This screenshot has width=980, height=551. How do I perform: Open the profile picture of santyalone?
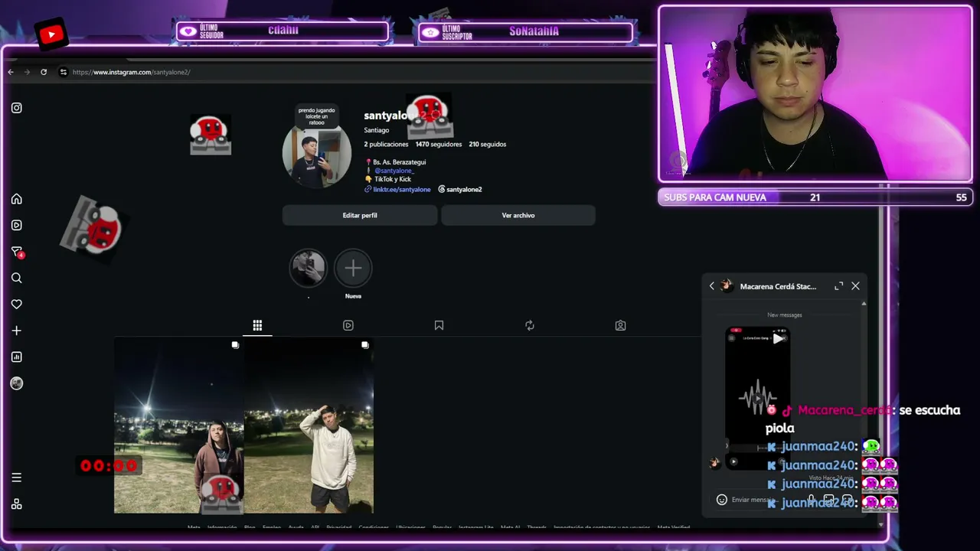coord(317,155)
